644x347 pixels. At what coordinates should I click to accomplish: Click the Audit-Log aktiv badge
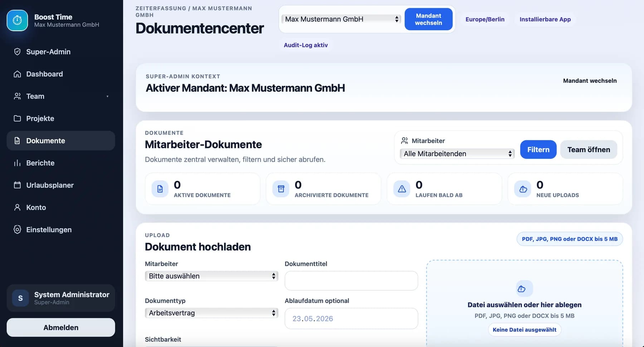coord(306,45)
